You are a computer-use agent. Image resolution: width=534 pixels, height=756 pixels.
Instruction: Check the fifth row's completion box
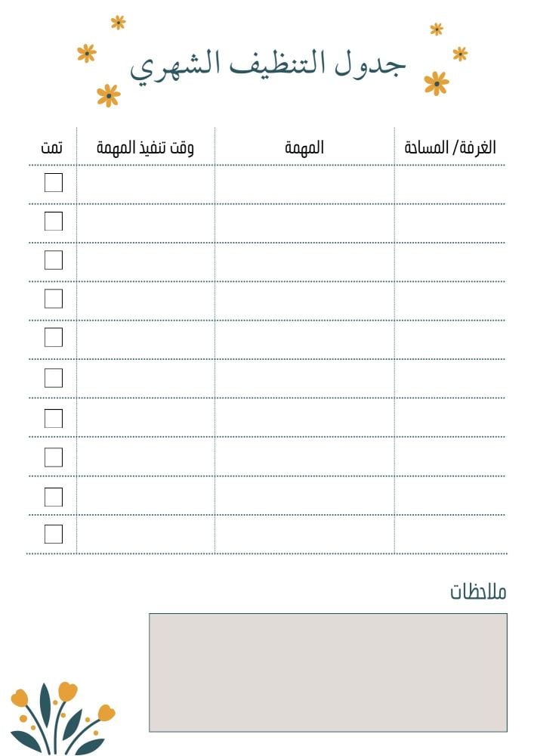54,337
